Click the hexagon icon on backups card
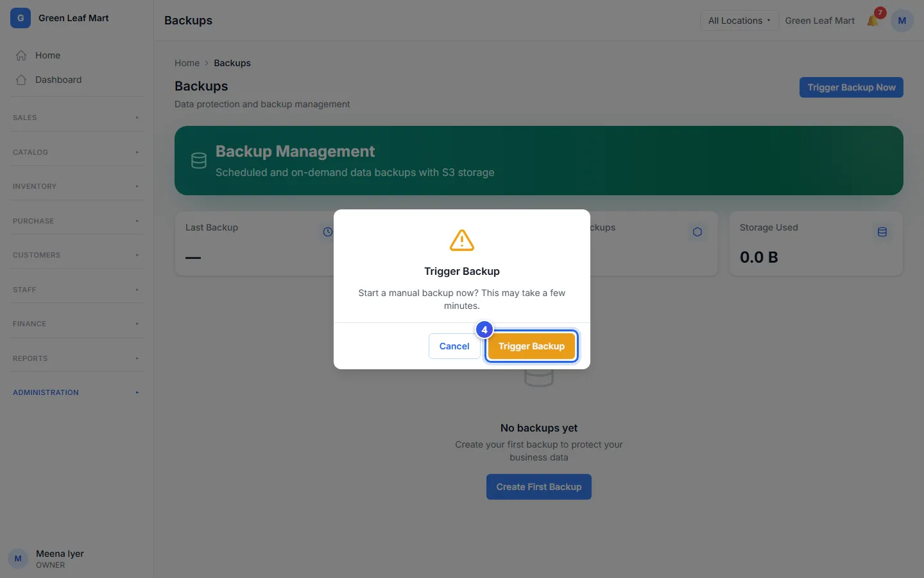 [x=697, y=232]
